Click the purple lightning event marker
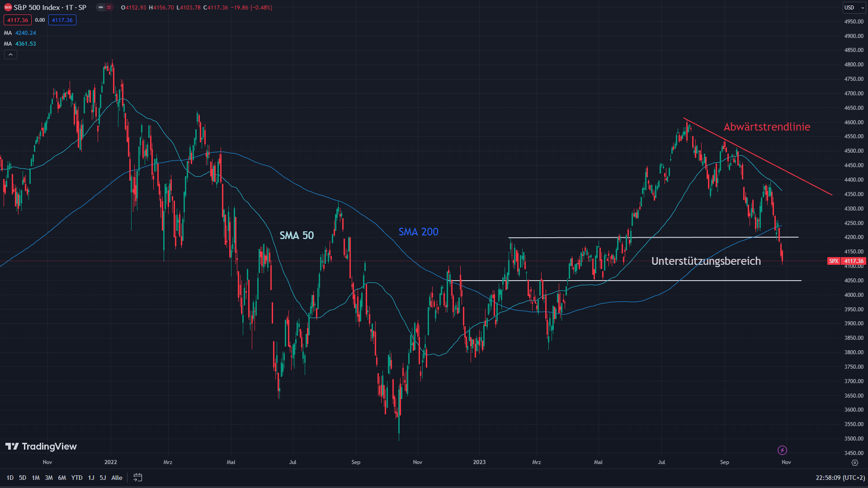The height and width of the screenshot is (488, 868). coord(782,450)
